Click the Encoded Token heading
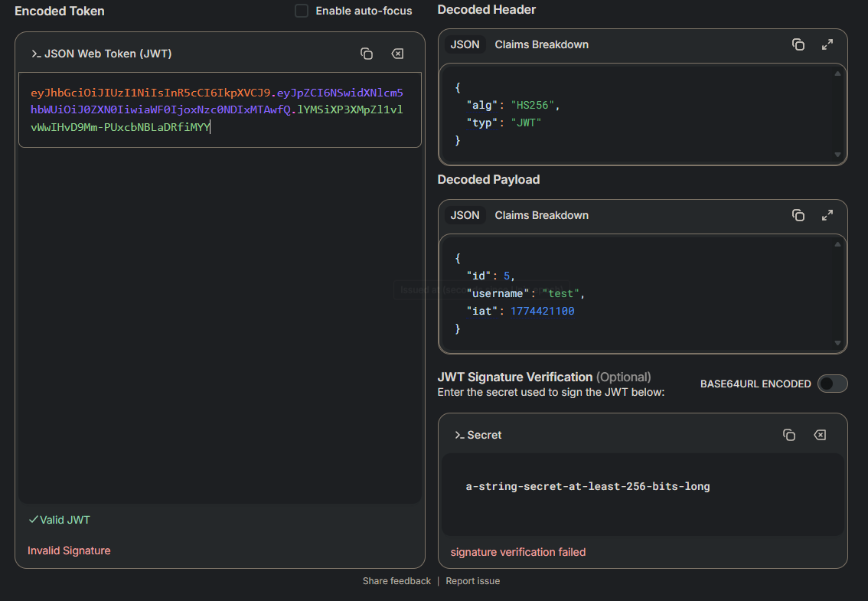Screen dimensions: 868x601 click(59, 11)
